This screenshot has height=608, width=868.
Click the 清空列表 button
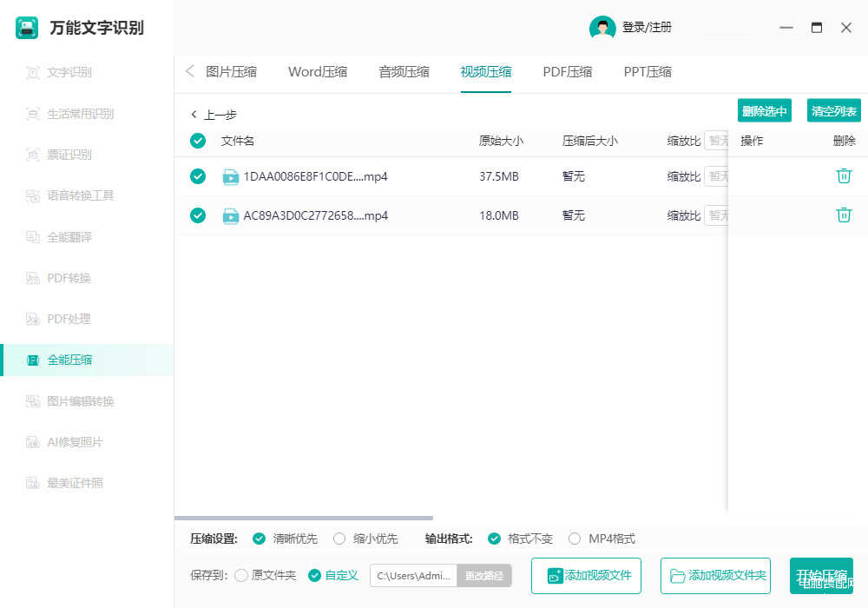pyautogui.click(x=833, y=111)
